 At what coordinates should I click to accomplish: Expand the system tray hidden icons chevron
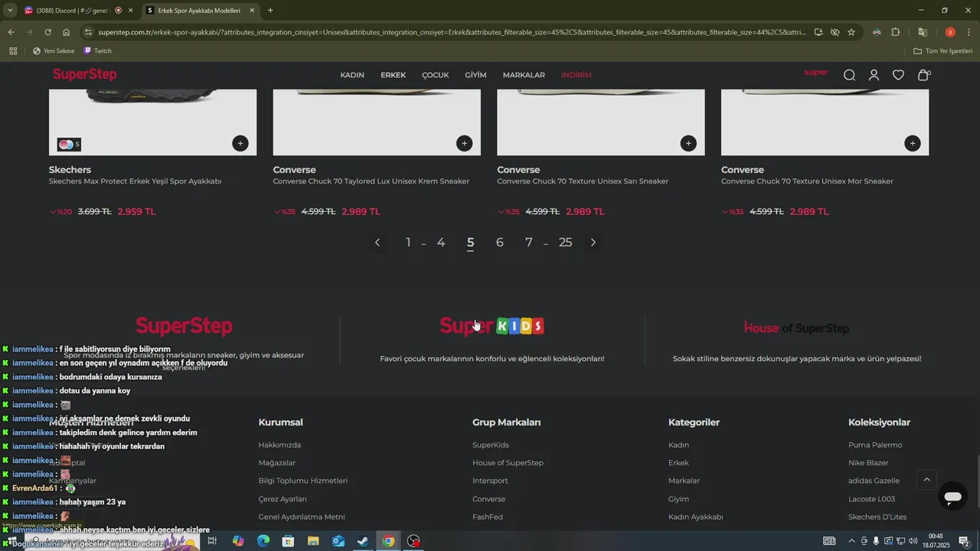point(851,541)
